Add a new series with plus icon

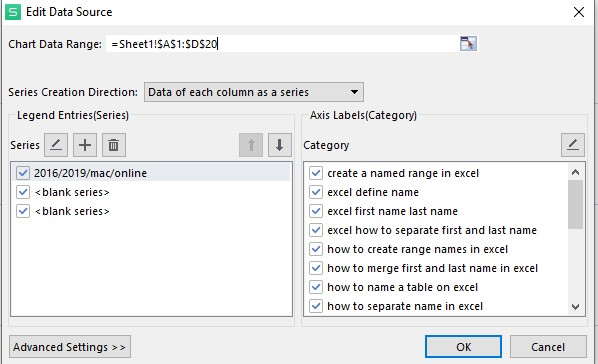[x=85, y=145]
